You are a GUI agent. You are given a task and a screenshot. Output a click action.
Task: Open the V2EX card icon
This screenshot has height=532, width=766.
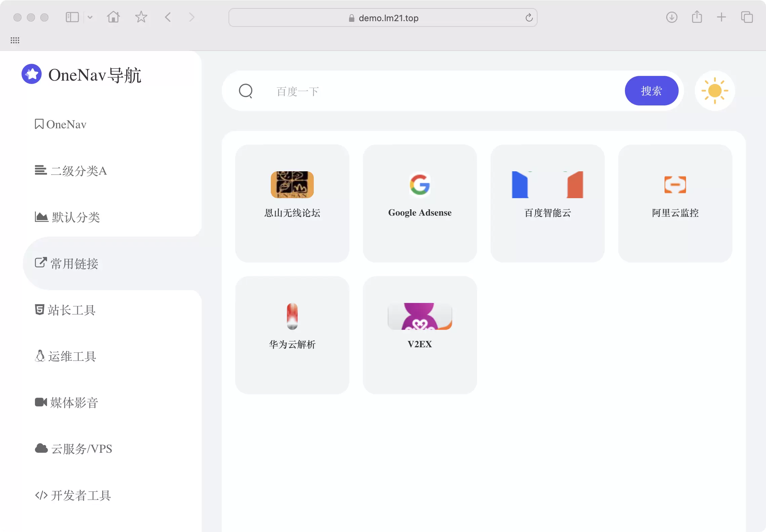click(420, 316)
